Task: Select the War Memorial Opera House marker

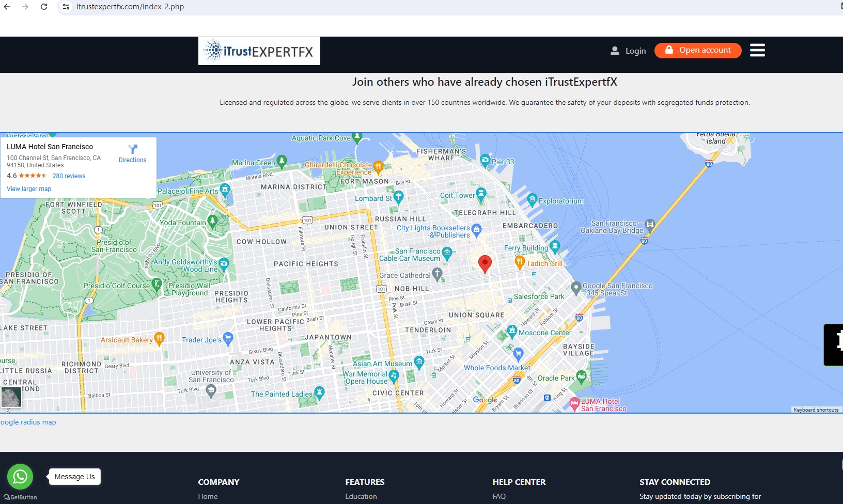Action: (x=394, y=376)
